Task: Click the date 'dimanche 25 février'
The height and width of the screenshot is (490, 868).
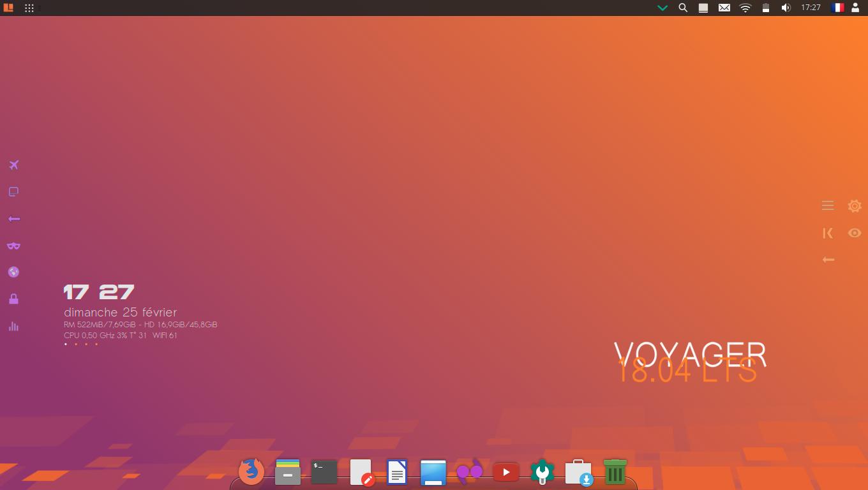Action: [121, 312]
